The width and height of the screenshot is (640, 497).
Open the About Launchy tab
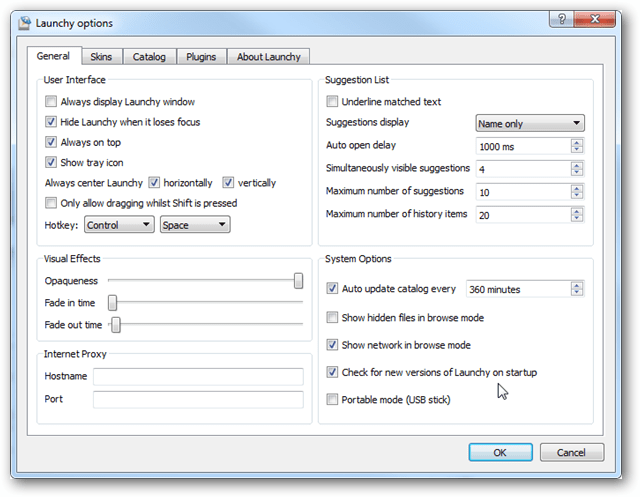tap(269, 57)
